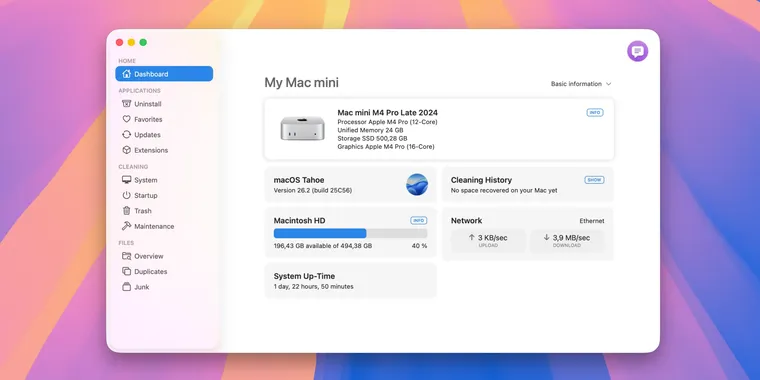This screenshot has width=760, height=380.
Task: Click the Updates circular arrows icon
Action: [x=127, y=134]
